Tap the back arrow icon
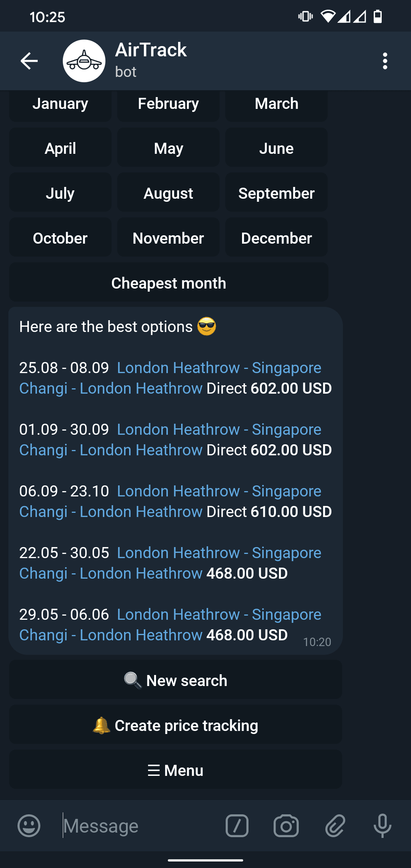The height and width of the screenshot is (868, 411). (29, 61)
